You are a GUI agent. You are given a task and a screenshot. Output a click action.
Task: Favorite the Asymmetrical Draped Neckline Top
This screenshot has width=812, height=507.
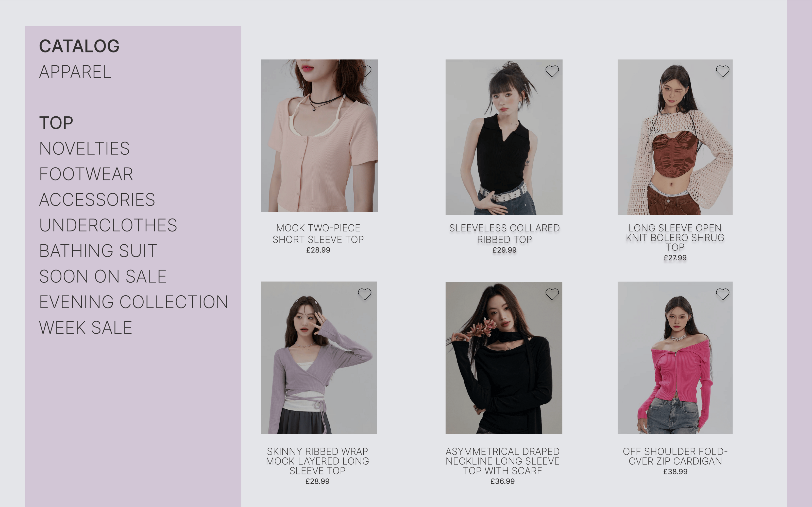[552, 294]
